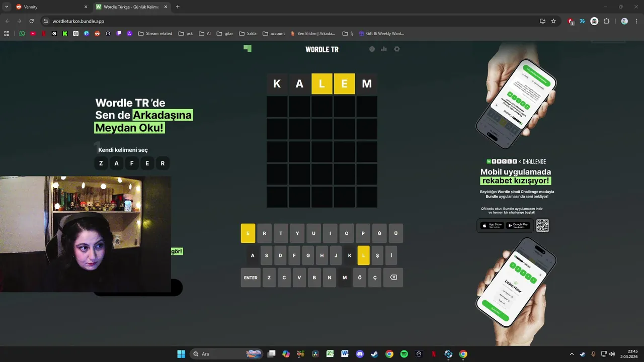Tap yellow L key on Wordle keyboard
The height and width of the screenshot is (362, 644).
coord(363,255)
